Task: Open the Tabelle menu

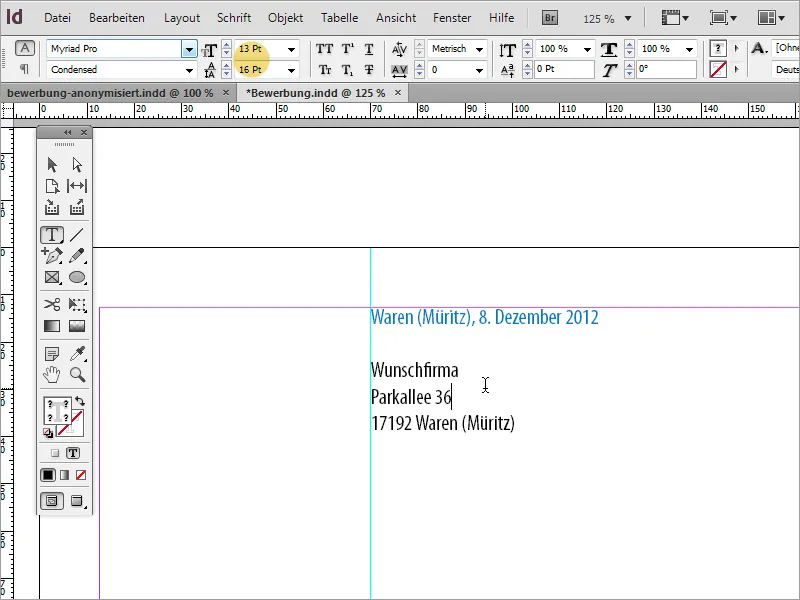Action: point(339,18)
